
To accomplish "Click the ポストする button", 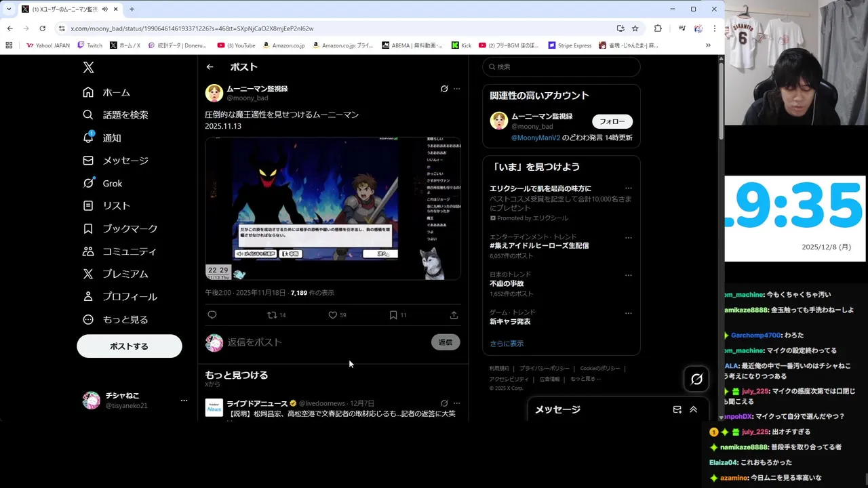I will pyautogui.click(x=129, y=346).
